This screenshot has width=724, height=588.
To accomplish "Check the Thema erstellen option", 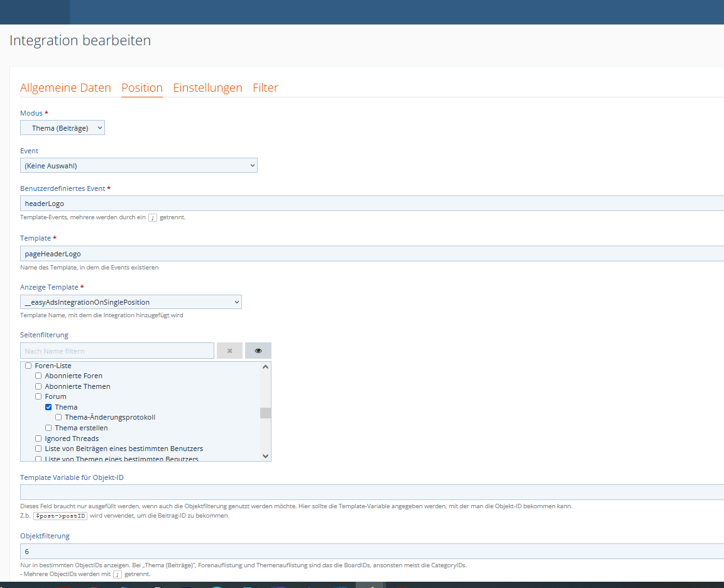I will click(48, 428).
